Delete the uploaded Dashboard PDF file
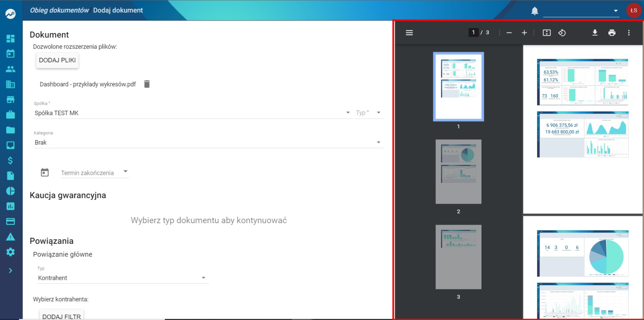The height and width of the screenshot is (320, 644). (147, 84)
